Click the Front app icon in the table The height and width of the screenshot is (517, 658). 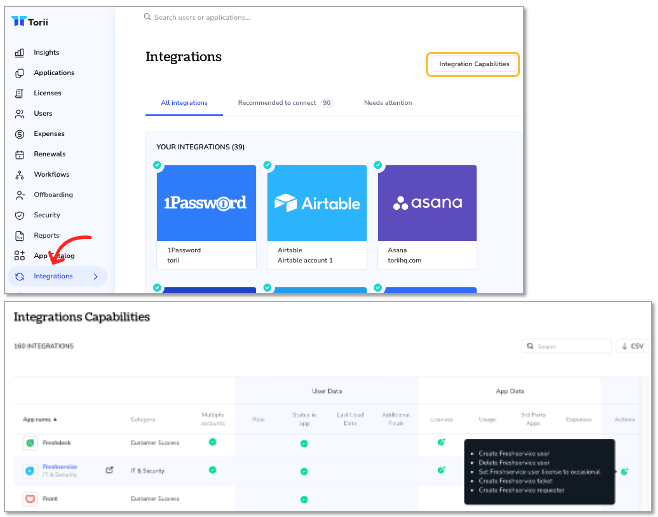coord(30,499)
